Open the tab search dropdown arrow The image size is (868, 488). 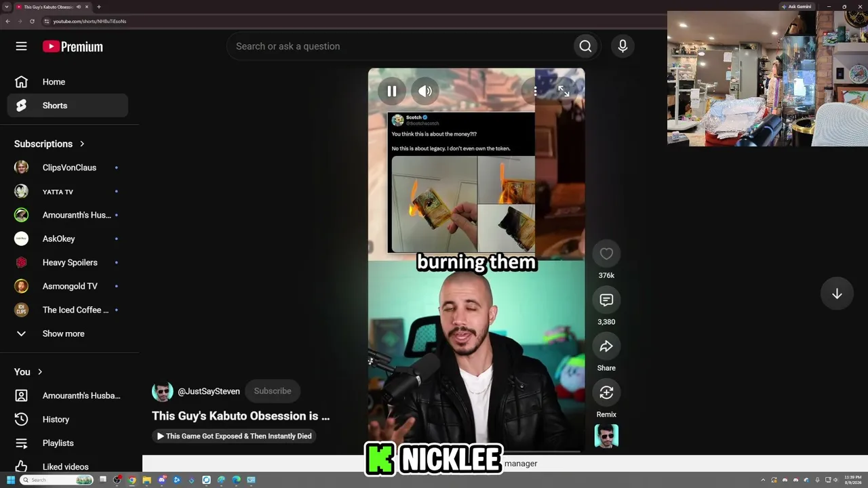(x=6, y=7)
